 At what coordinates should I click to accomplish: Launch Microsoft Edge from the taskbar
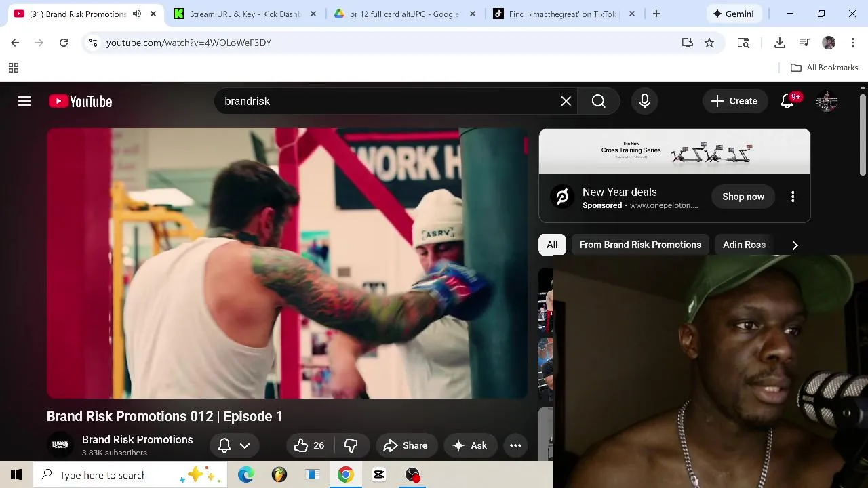coord(245,474)
